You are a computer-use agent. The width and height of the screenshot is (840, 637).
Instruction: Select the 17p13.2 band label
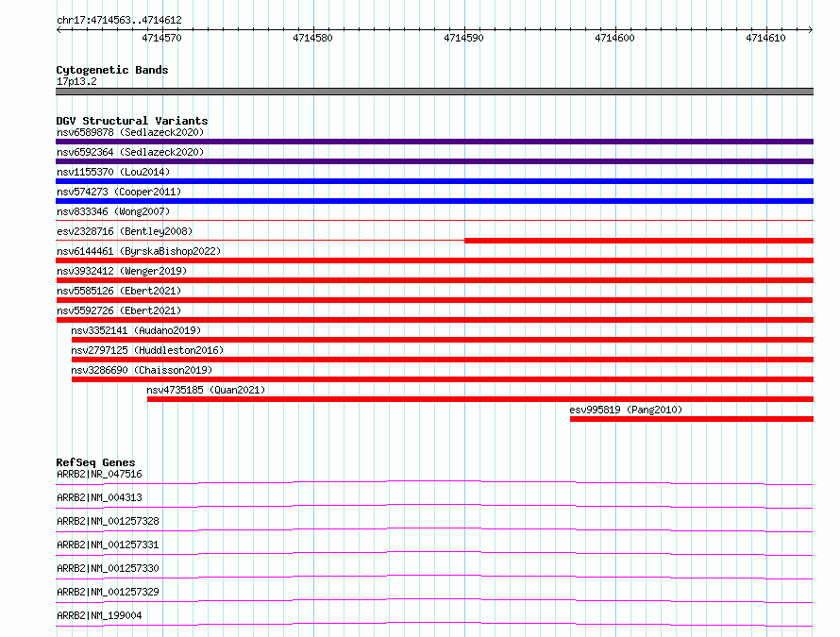pyautogui.click(x=76, y=81)
